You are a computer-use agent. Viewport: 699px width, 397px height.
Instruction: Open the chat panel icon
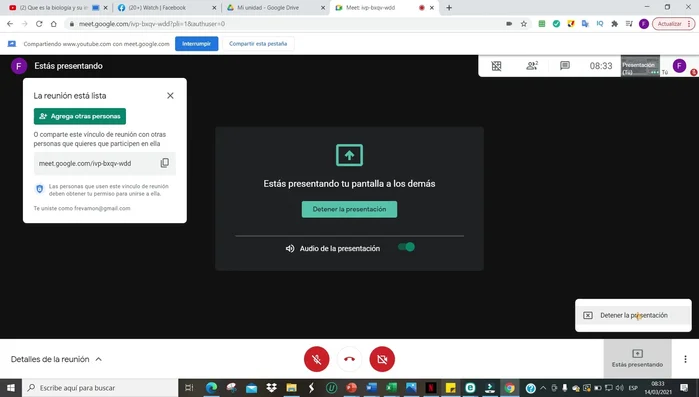click(565, 66)
